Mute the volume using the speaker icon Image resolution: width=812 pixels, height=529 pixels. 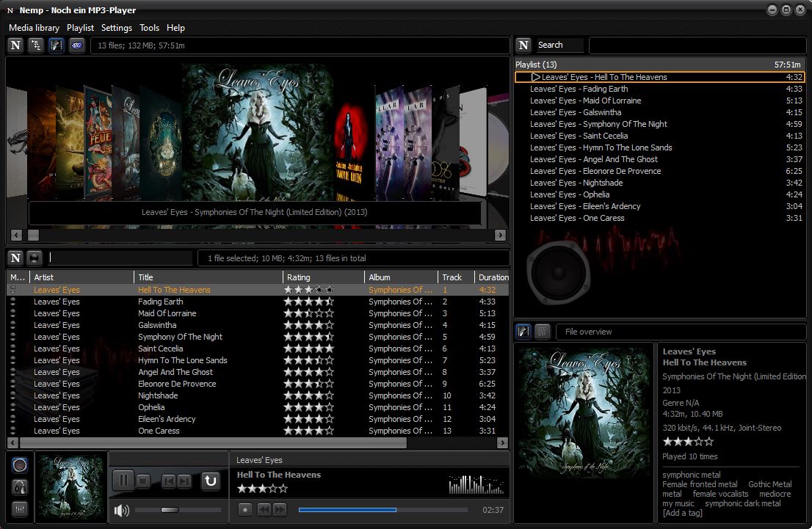point(121,511)
